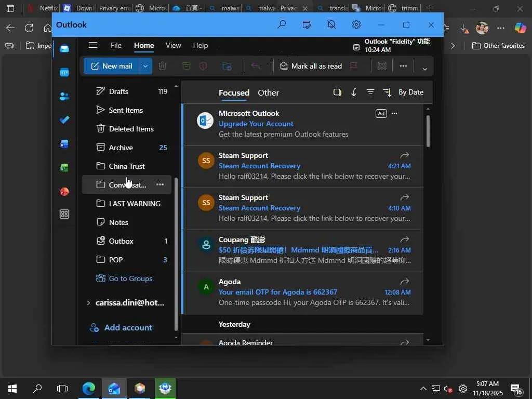Click the Outlook search magnifier icon

coord(282,25)
